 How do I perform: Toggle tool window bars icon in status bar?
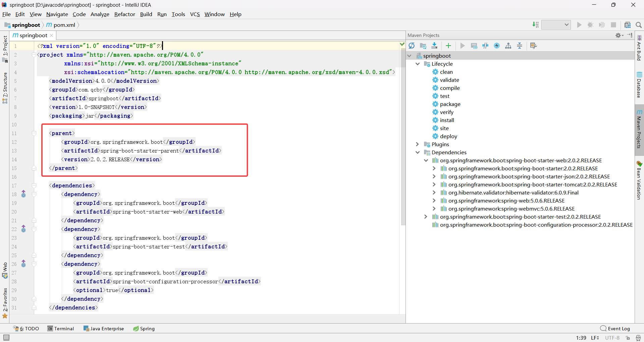click(6, 338)
